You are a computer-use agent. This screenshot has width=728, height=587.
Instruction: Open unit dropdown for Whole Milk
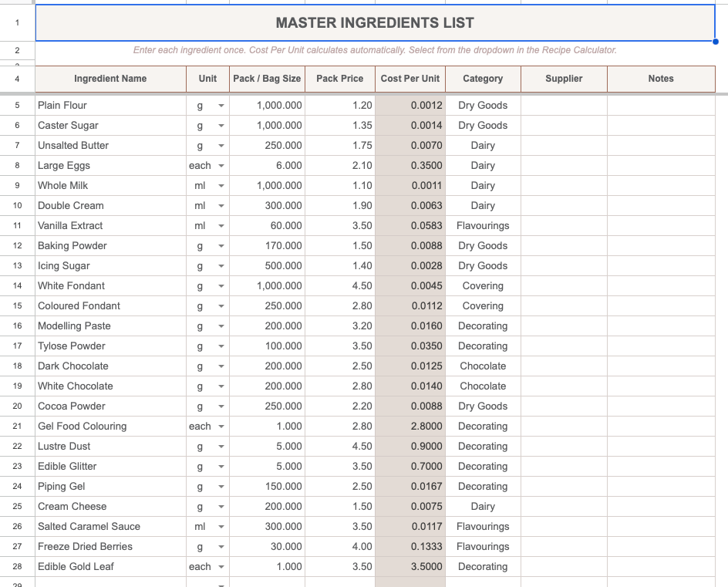221,186
